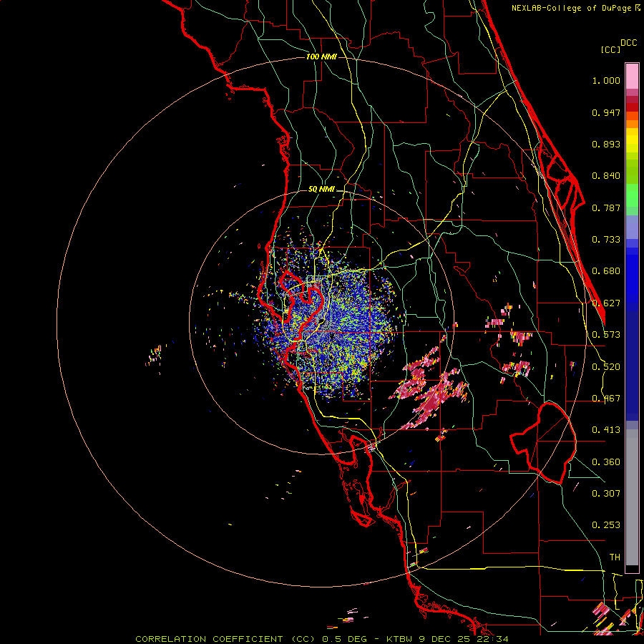This screenshot has height=644, width=644.
Task: Click the 0.733 scale value
Action: click(606, 240)
